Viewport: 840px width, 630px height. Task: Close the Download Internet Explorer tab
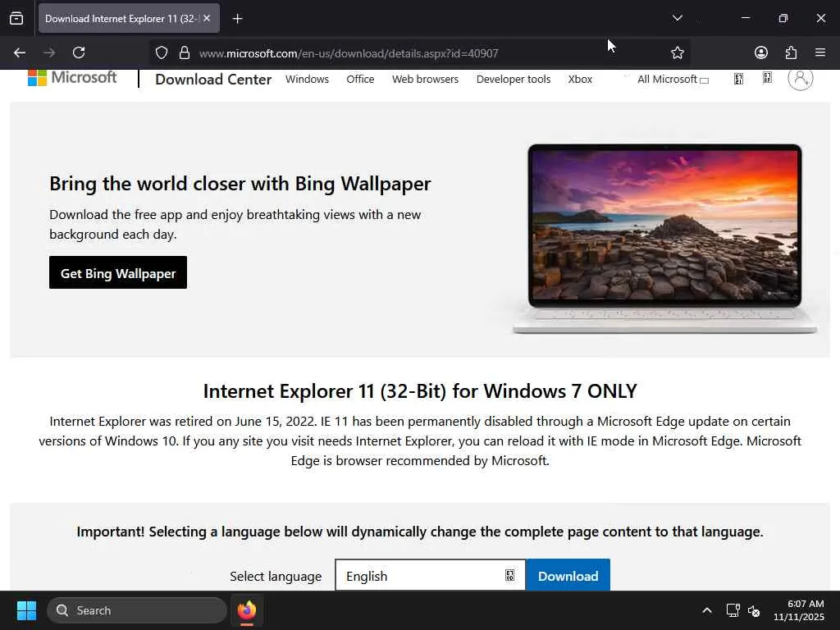[x=207, y=18]
